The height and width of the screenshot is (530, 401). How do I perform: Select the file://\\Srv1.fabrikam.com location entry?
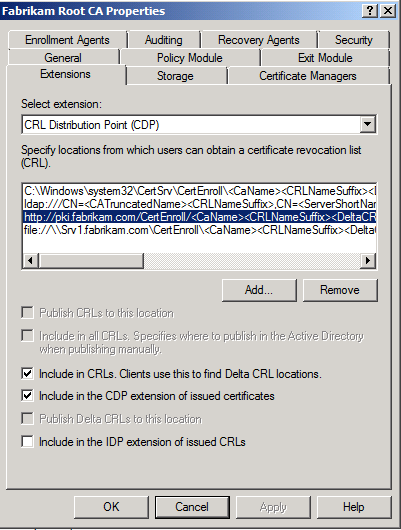point(199,230)
